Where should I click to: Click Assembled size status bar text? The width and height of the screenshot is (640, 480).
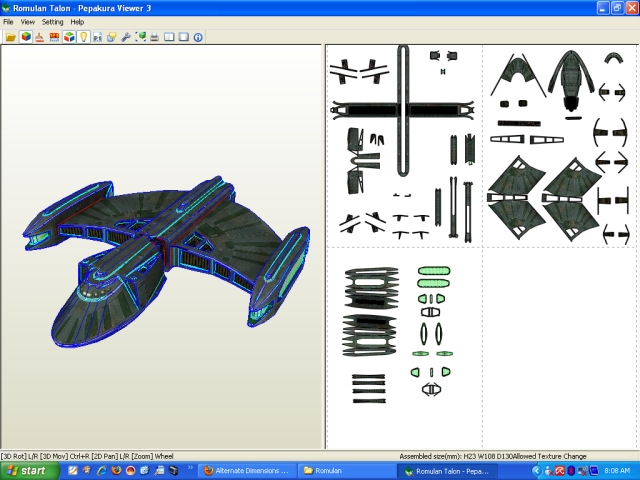(x=456, y=456)
